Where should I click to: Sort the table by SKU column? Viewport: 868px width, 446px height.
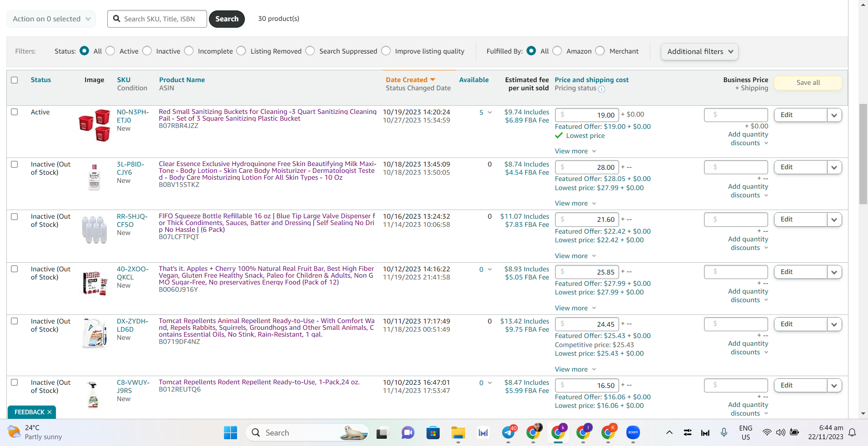124,80
